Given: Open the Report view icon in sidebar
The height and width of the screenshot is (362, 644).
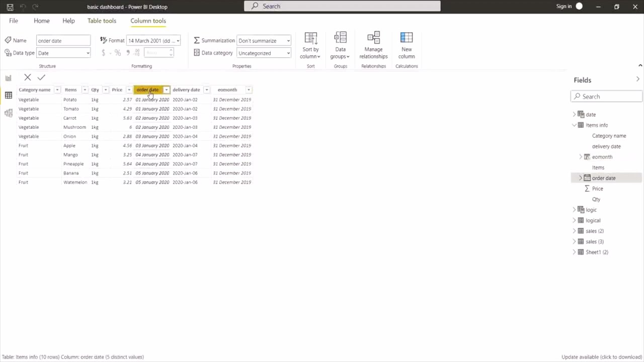Looking at the screenshot, I should click(x=9, y=78).
